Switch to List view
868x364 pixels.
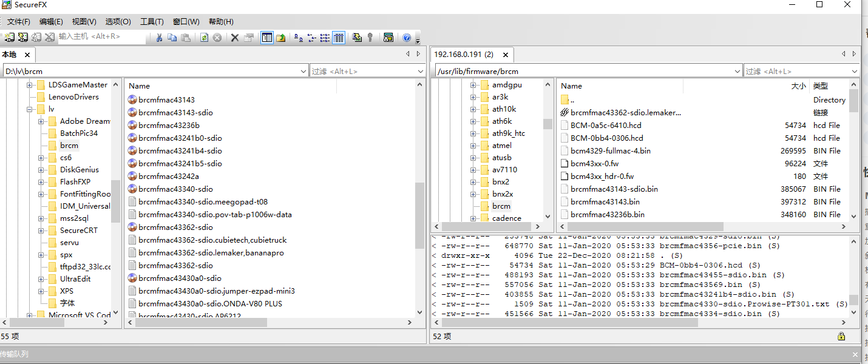click(x=325, y=38)
